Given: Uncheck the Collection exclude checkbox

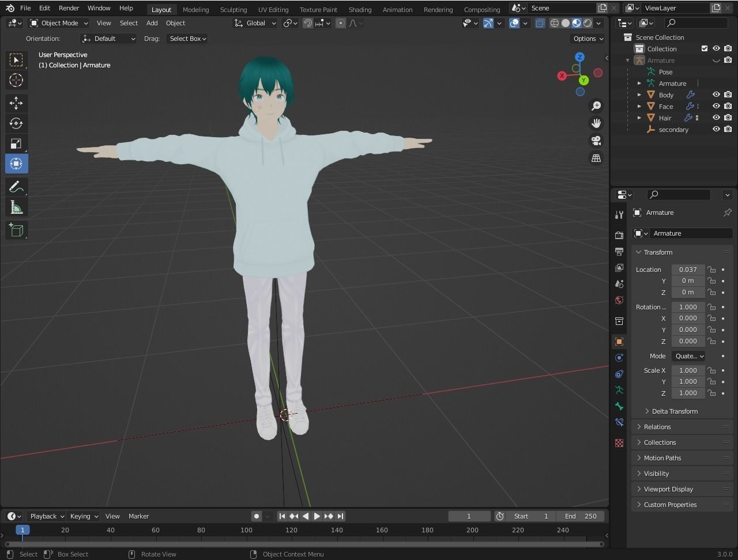Looking at the screenshot, I should point(705,48).
